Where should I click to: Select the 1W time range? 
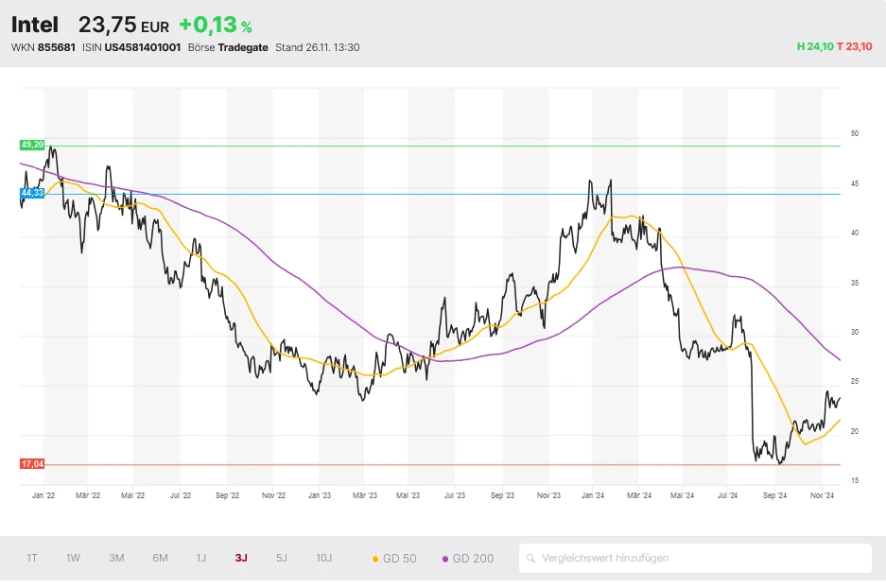[73, 558]
